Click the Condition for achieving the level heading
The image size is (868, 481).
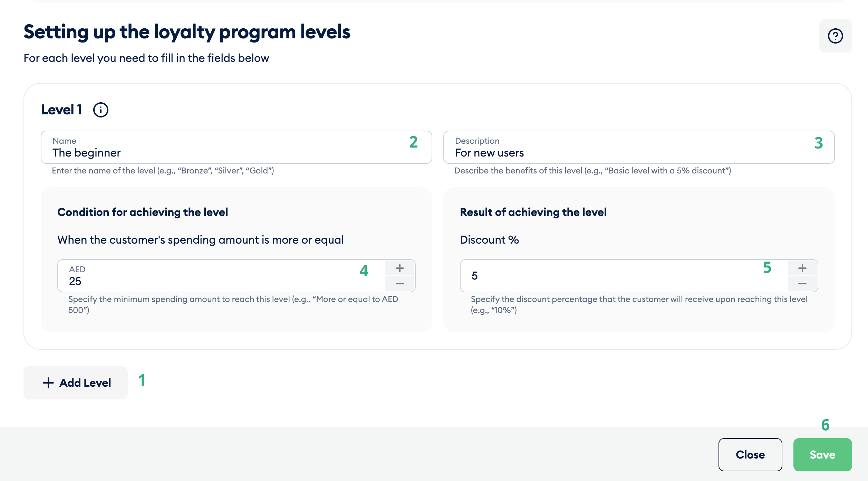pos(143,212)
